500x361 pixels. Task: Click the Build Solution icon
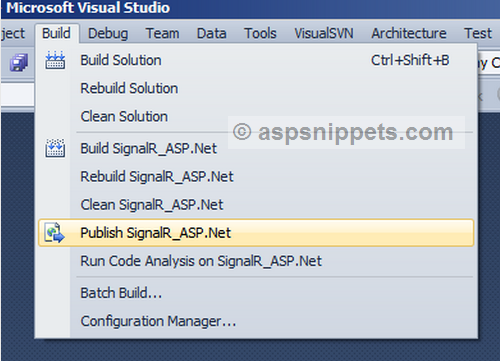click(x=55, y=60)
